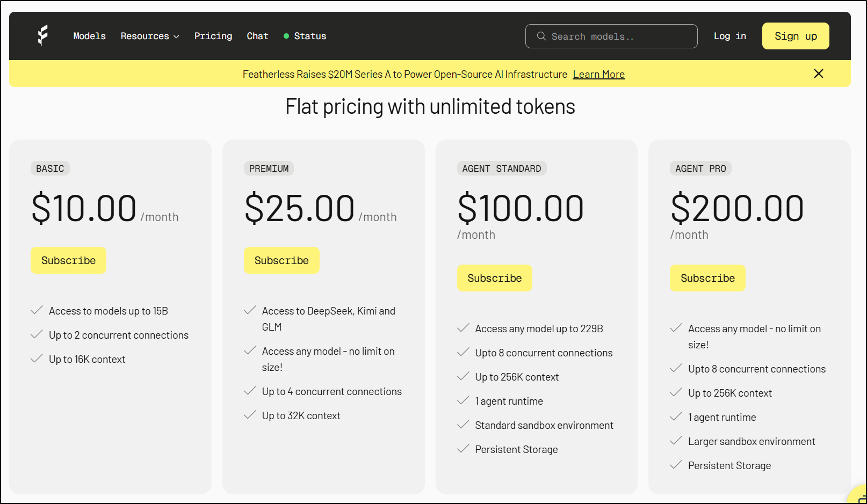Go to the Pricing page
Viewport: 867px width, 504px height.
coord(213,36)
